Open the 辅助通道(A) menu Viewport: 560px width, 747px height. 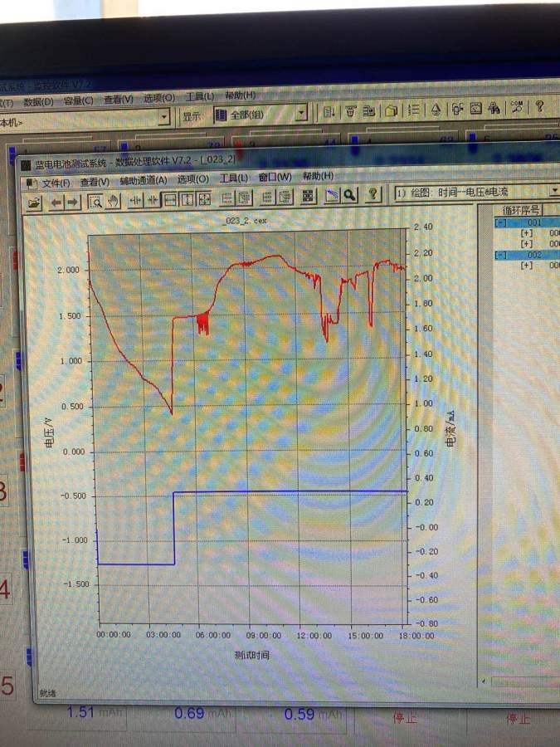[x=143, y=180]
